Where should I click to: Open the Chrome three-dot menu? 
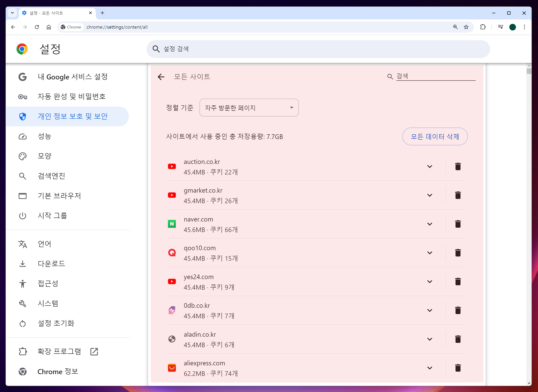524,27
